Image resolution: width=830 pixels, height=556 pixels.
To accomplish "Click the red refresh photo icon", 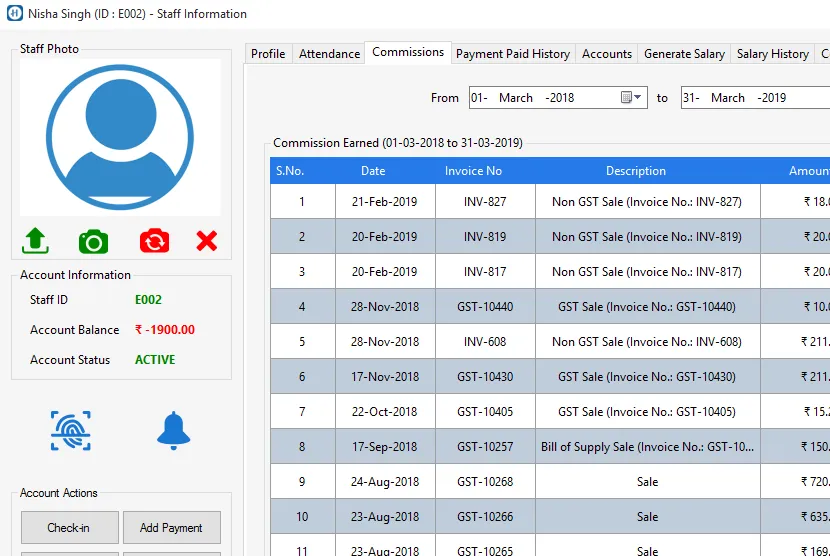I will coord(154,241).
